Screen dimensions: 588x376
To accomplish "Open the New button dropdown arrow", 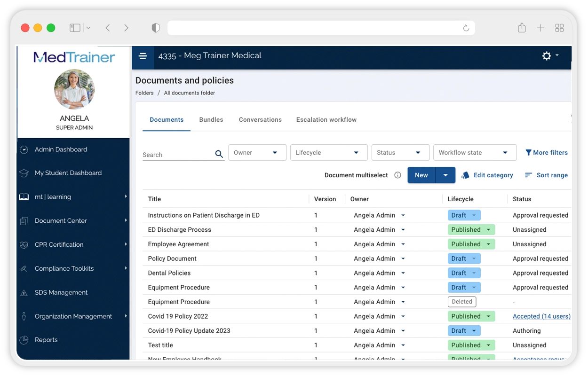I will click(445, 175).
